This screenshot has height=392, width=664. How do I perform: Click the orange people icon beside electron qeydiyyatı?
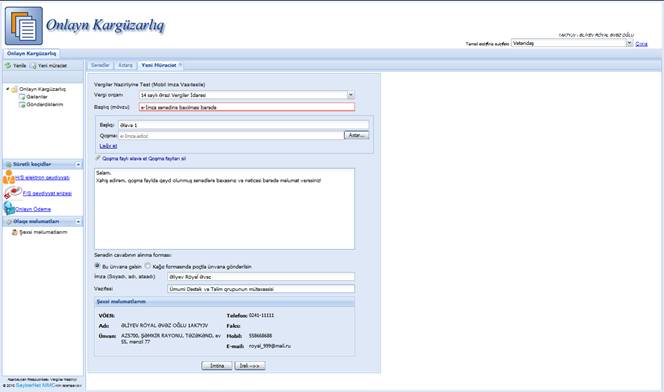click(x=8, y=177)
